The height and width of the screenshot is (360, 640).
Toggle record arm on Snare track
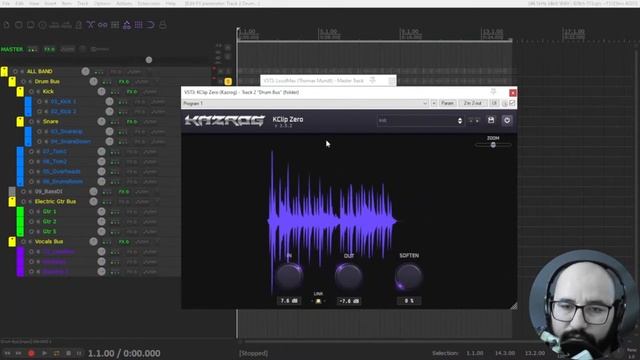31,122
